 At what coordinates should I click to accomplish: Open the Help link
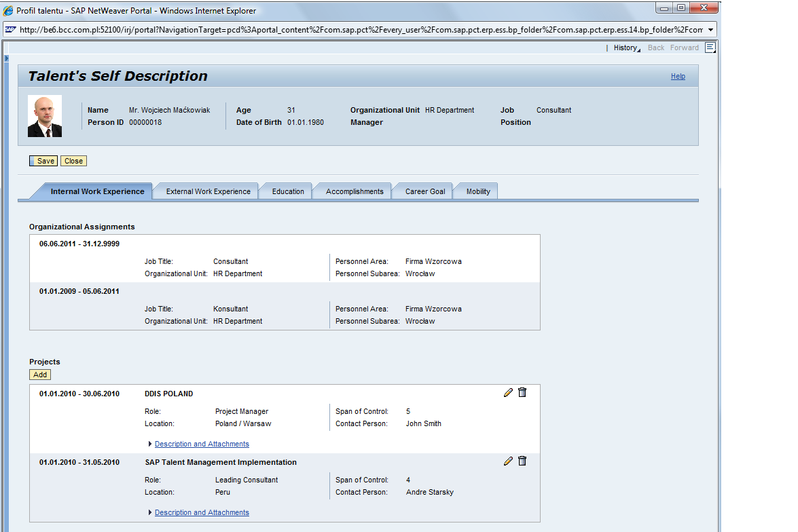click(x=678, y=76)
